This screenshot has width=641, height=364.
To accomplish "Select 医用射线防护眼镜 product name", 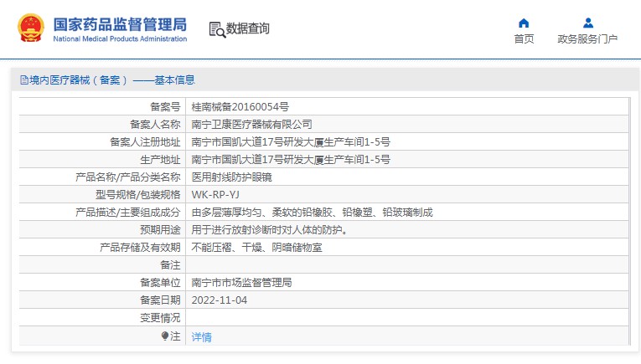I will 231,177.
